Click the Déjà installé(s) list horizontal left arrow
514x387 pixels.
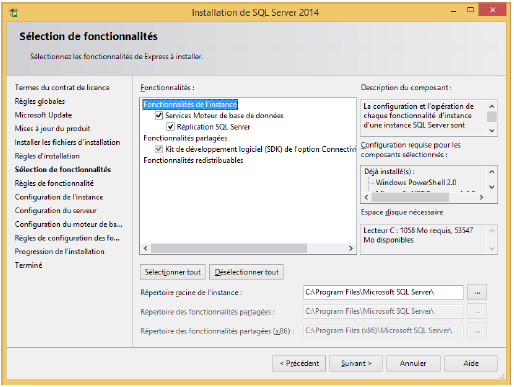tap(366, 197)
